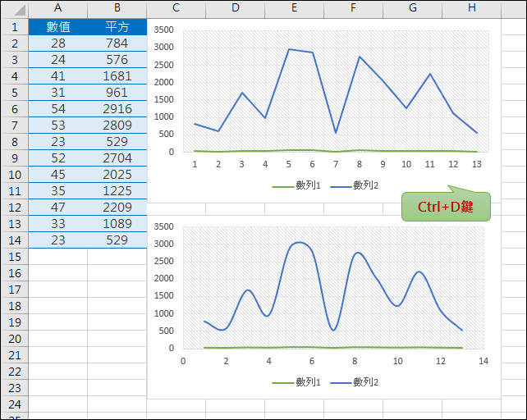Viewport: 527px width, 420px height.
Task: Select empty cell B16
Action: (117, 273)
